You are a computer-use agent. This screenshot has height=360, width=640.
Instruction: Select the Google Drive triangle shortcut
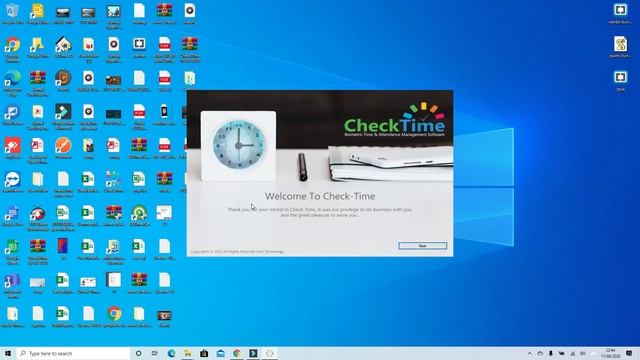click(38, 45)
